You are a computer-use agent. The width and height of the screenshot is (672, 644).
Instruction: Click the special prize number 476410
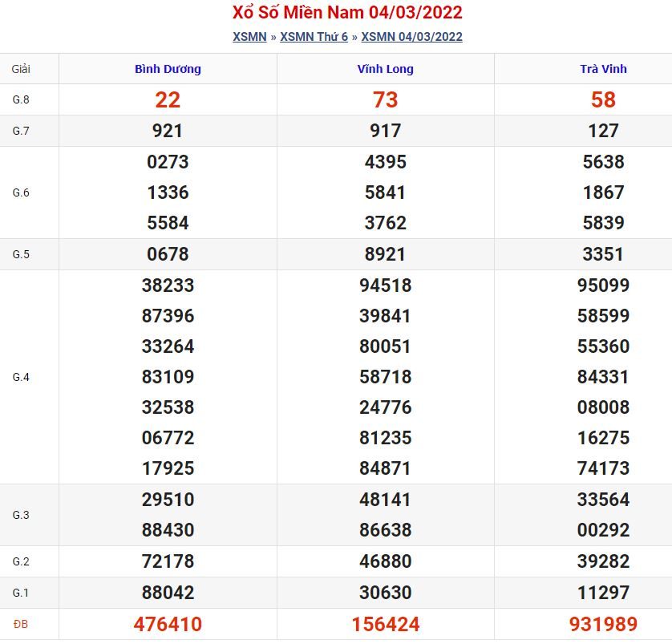pyautogui.click(x=168, y=624)
